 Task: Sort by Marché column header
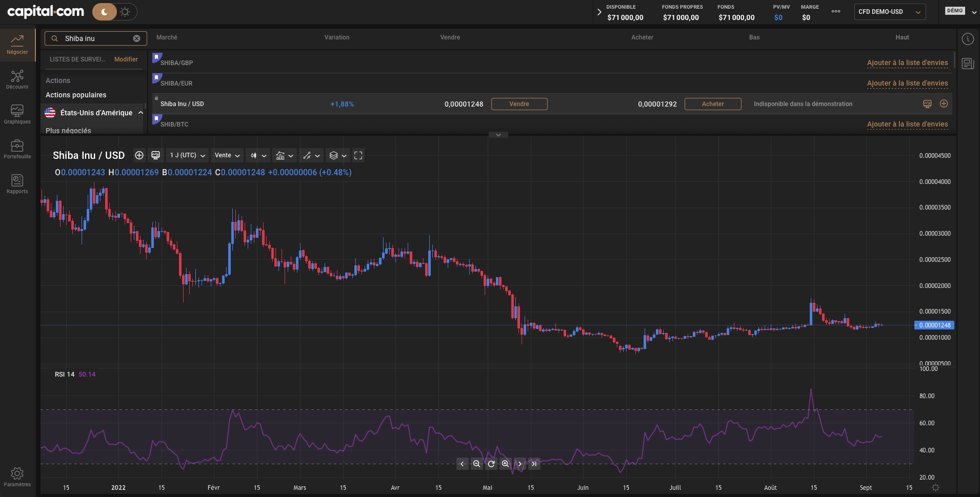click(x=167, y=37)
